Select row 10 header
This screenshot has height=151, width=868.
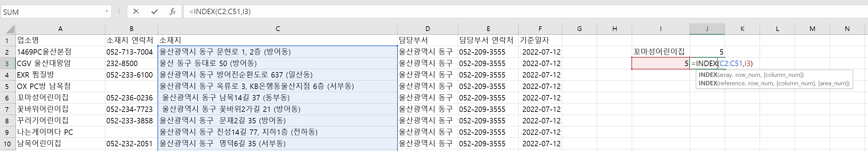tap(7, 144)
